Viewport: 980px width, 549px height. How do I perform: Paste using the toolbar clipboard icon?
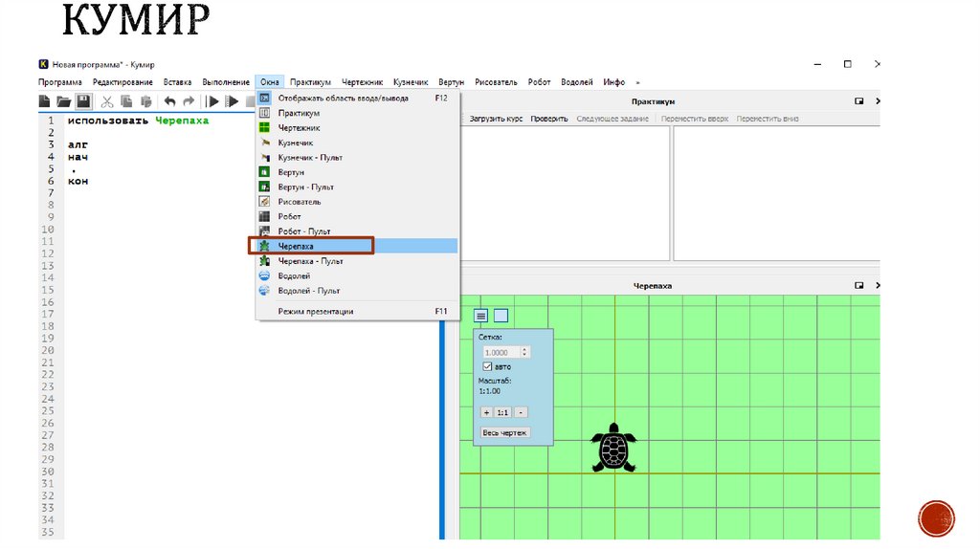click(146, 101)
